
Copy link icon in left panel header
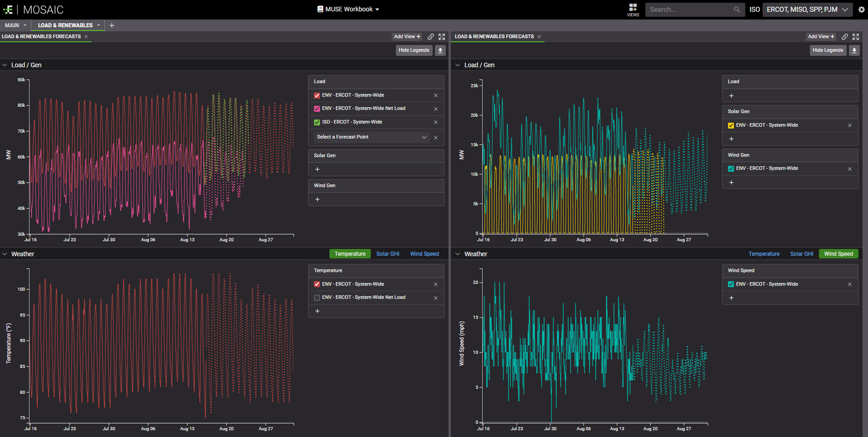tap(430, 37)
